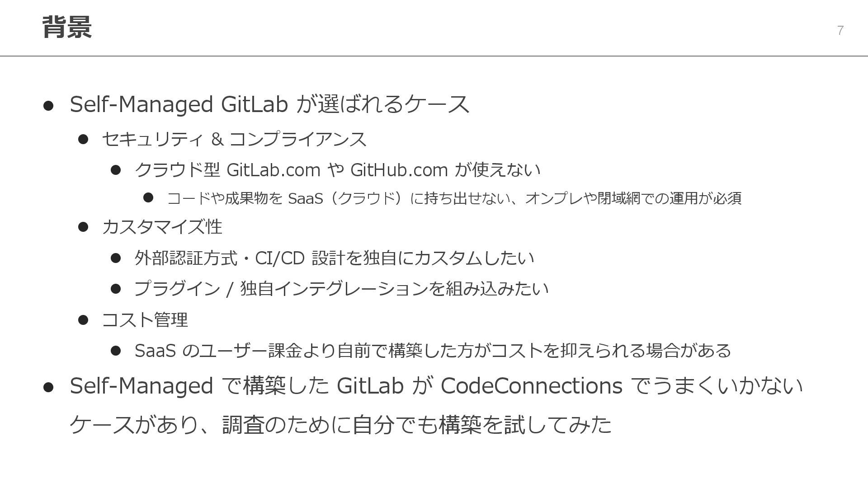Click the text カスタマイズ性
The image size is (868, 488).
click(162, 227)
